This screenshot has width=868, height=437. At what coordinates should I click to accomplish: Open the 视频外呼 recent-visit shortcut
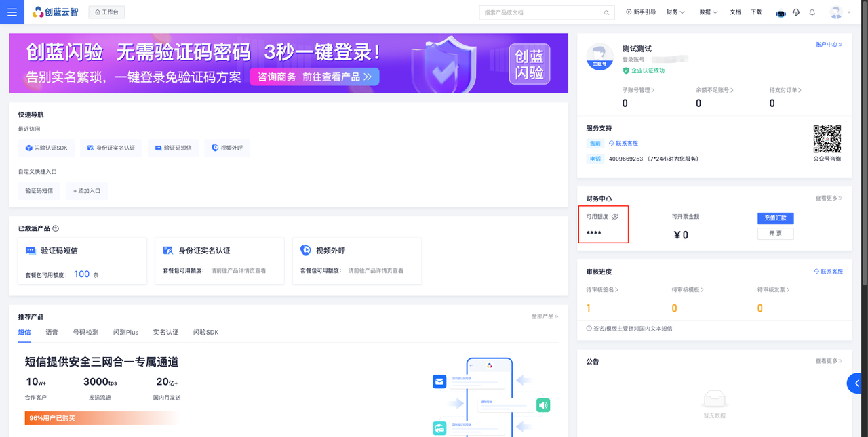[227, 148]
